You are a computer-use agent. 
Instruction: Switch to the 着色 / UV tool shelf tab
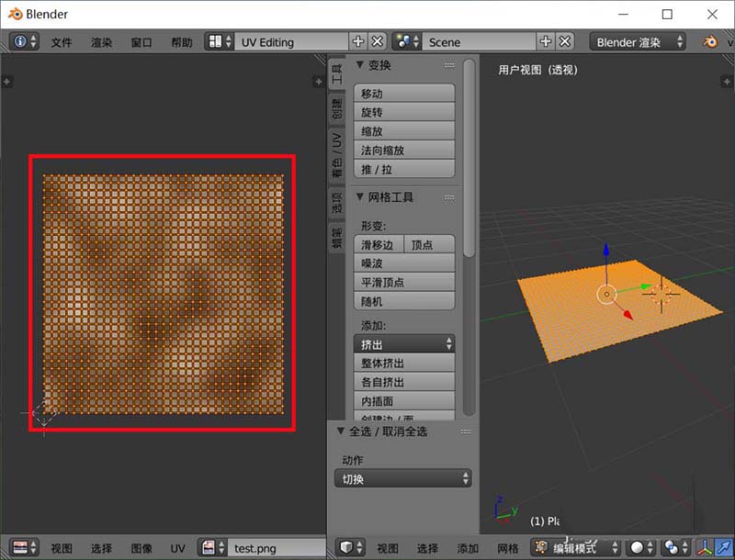click(336, 155)
